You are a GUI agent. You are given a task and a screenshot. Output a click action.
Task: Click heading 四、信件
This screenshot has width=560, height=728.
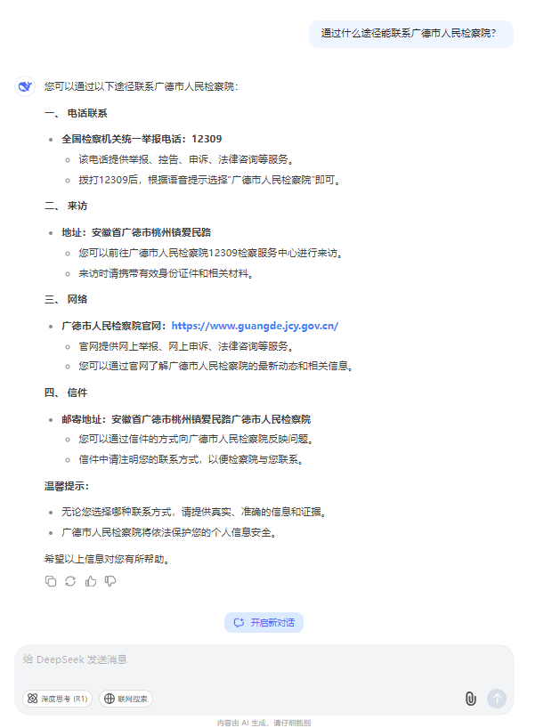[x=66, y=392]
